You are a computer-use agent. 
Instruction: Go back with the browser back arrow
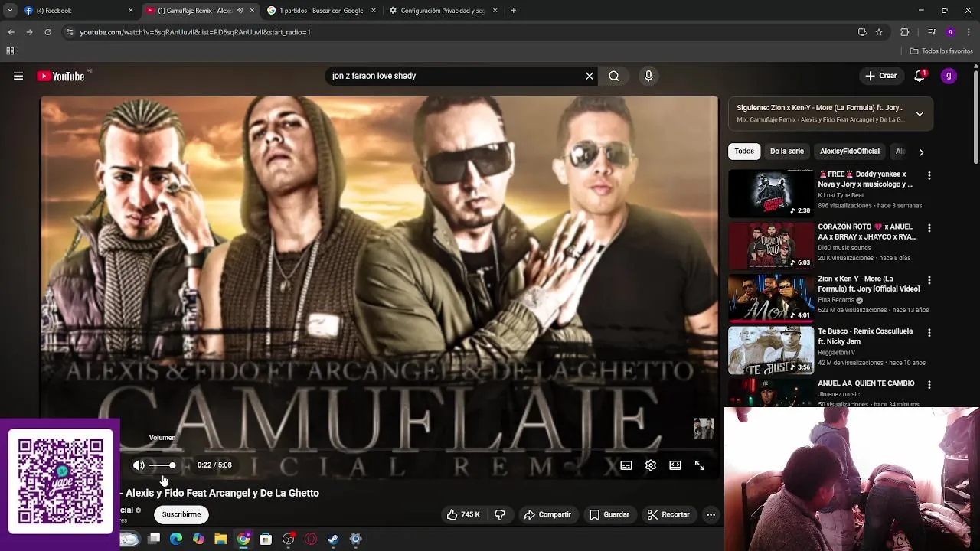tap(11, 32)
